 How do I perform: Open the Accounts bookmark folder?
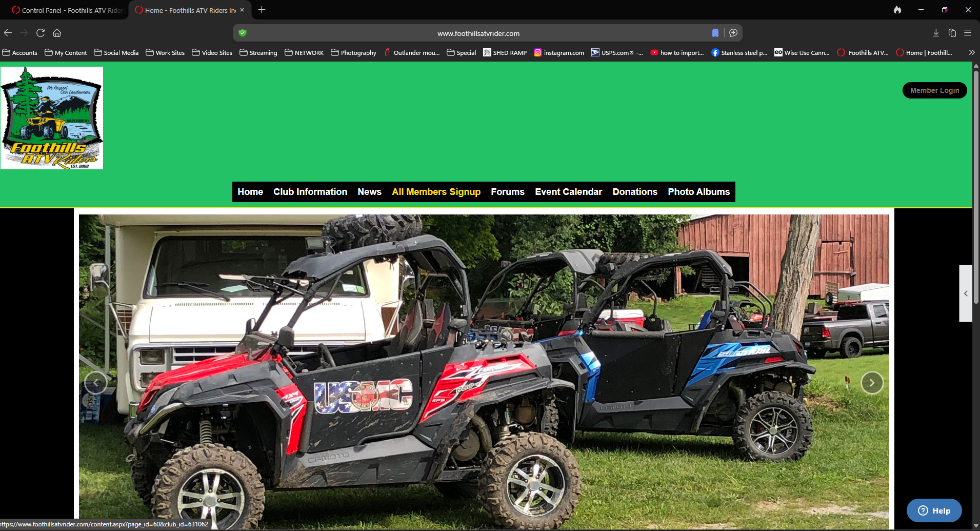[x=20, y=52]
